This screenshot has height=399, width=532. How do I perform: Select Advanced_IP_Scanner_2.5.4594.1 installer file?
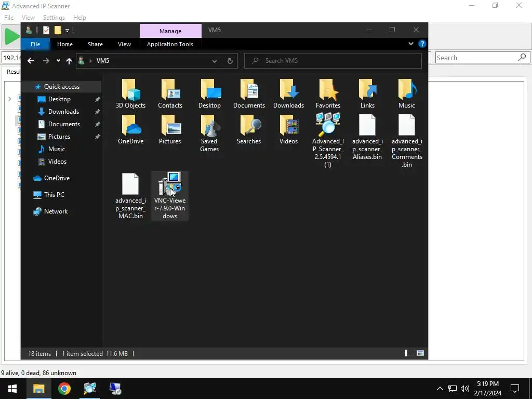328,141
